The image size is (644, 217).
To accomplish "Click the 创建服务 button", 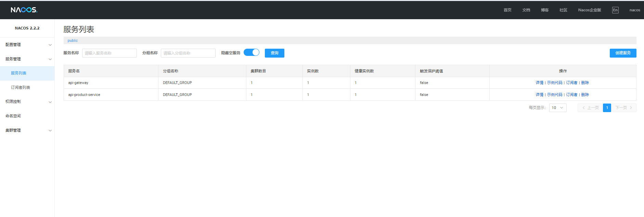I will click(623, 53).
